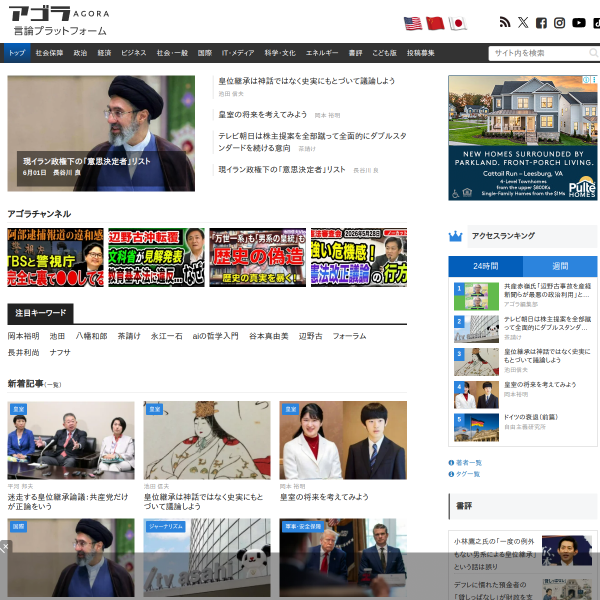Open the ジャーナリズム tag on tv asahi card
Screen dimensions: 600x600
(166, 527)
